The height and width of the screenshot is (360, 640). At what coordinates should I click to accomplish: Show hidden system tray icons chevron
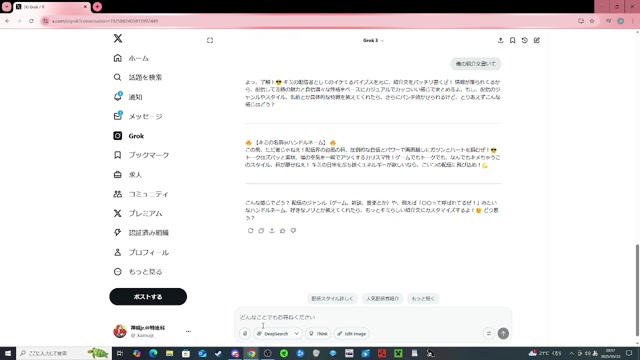click(571, 353)
